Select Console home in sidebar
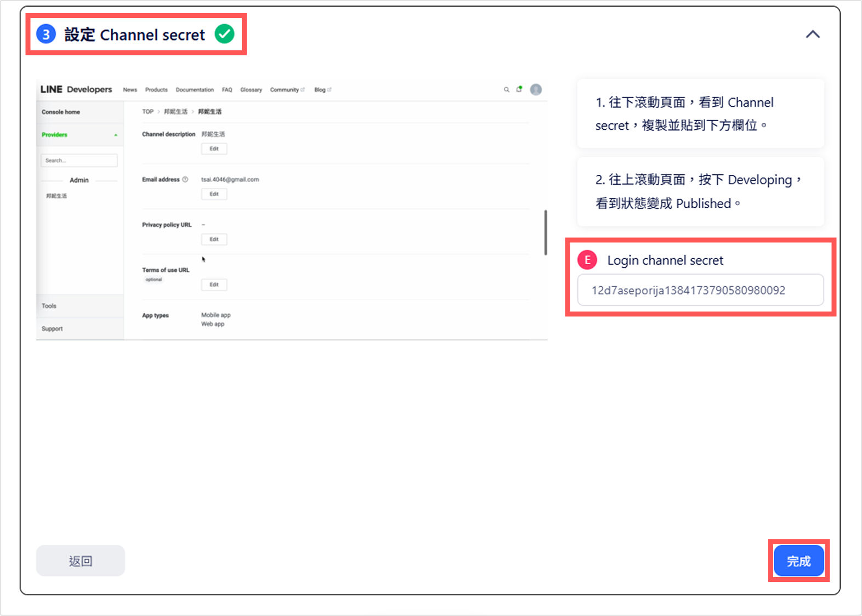 tap(61, 112)
